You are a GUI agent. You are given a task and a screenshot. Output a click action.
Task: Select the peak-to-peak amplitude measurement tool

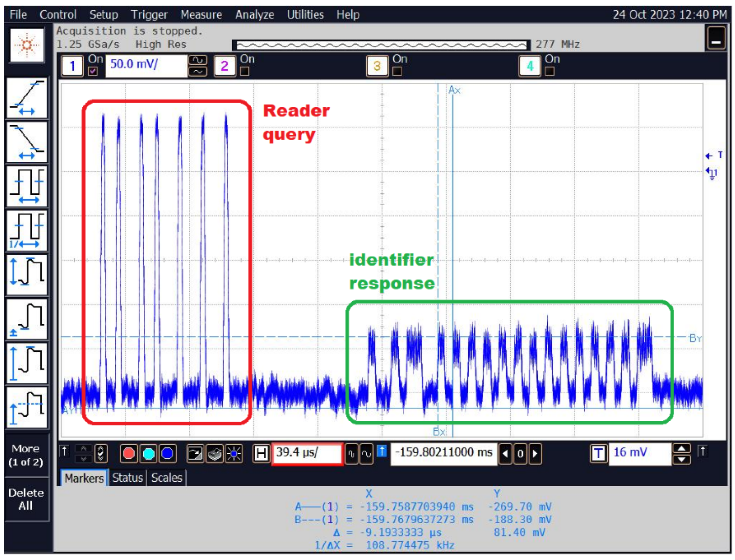[27, 275]
